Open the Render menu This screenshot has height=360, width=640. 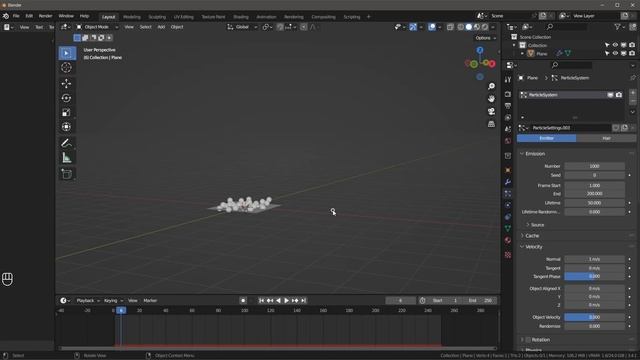point(45,16)
